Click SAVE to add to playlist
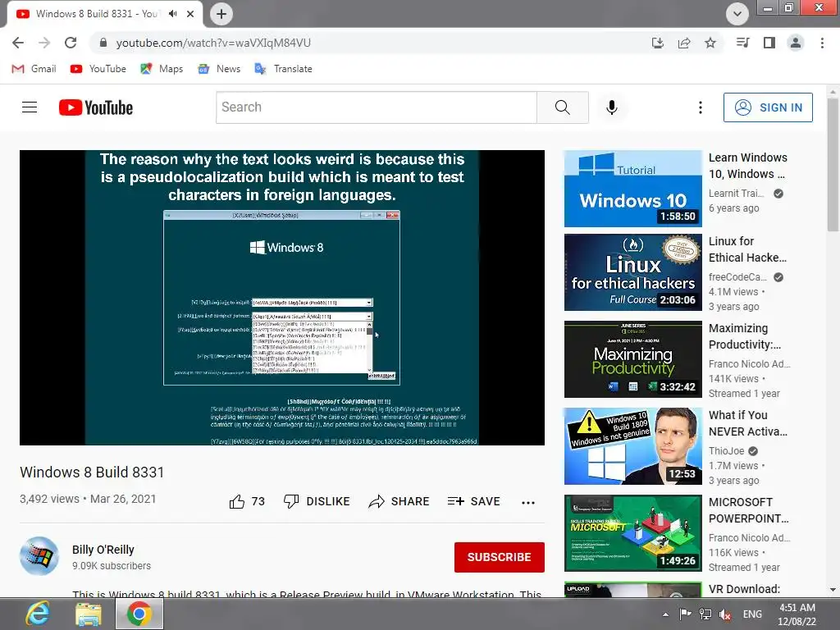The height and width of the screenshot is (630, 840). (473, 501)
